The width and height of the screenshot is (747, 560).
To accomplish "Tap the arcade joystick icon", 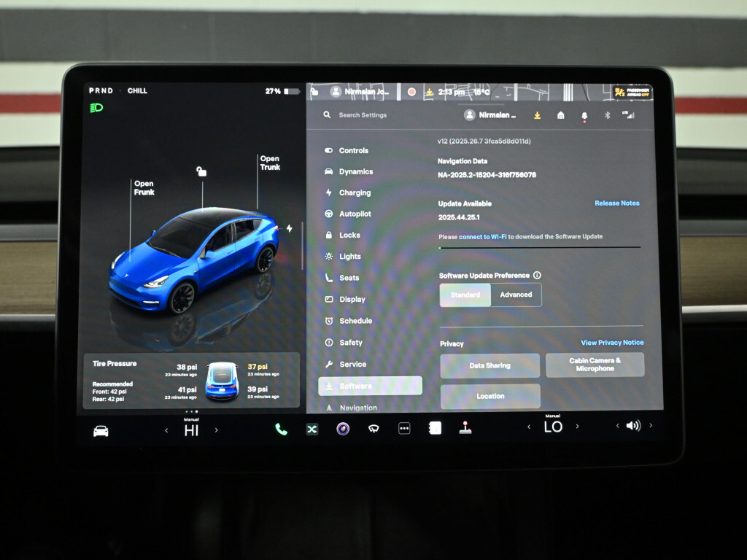I will [465, 429].
